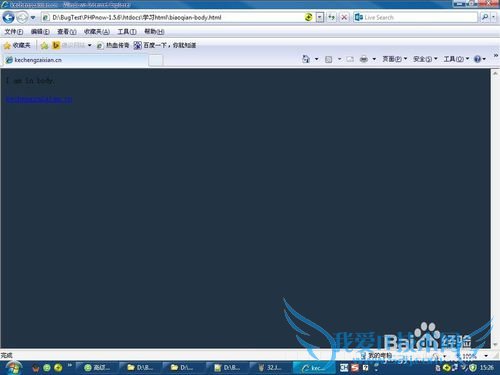Expand the Print dropdown arrow

coord(374,59)
